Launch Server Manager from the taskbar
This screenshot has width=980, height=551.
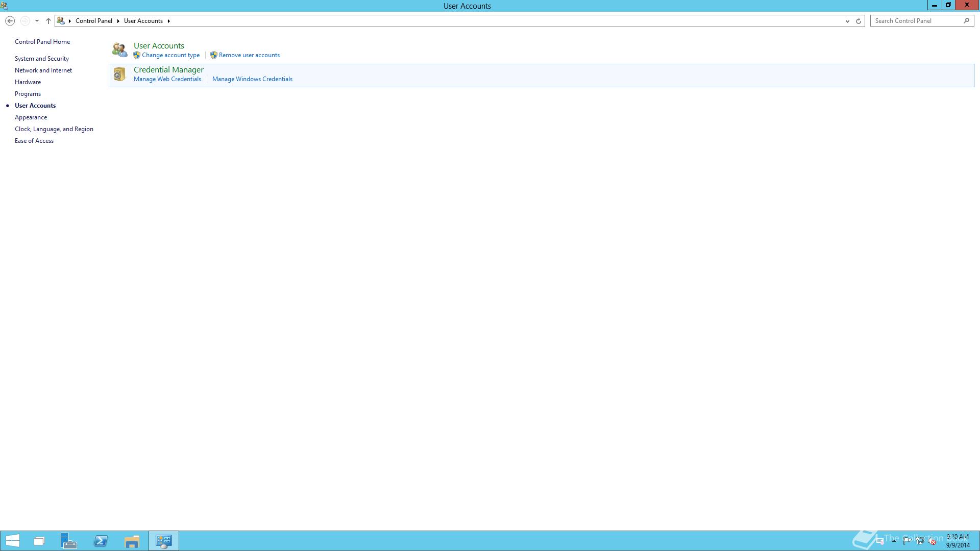point(69,541)
